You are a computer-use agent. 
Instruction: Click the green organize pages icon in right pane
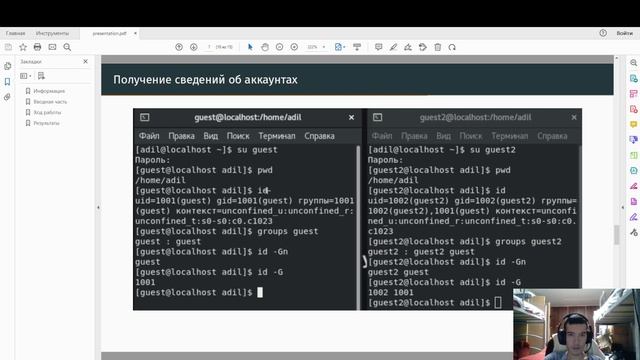click(633, 155)
